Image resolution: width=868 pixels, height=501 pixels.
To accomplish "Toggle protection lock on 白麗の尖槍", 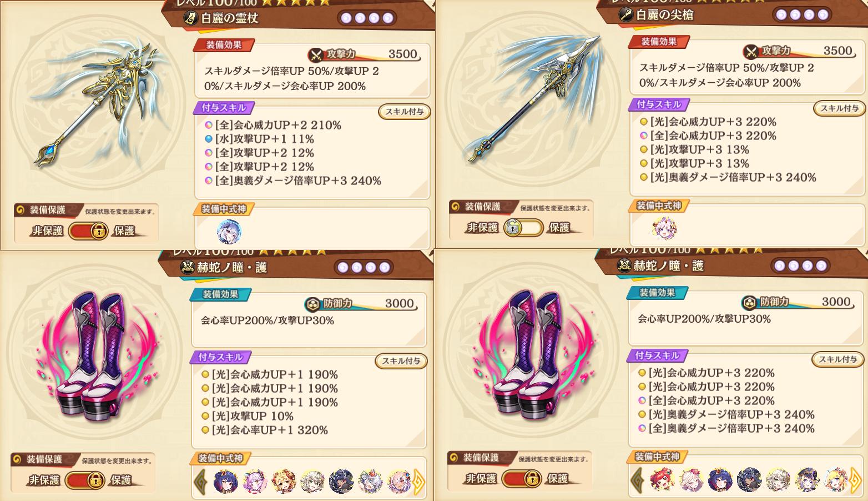I will click(523, 227).
